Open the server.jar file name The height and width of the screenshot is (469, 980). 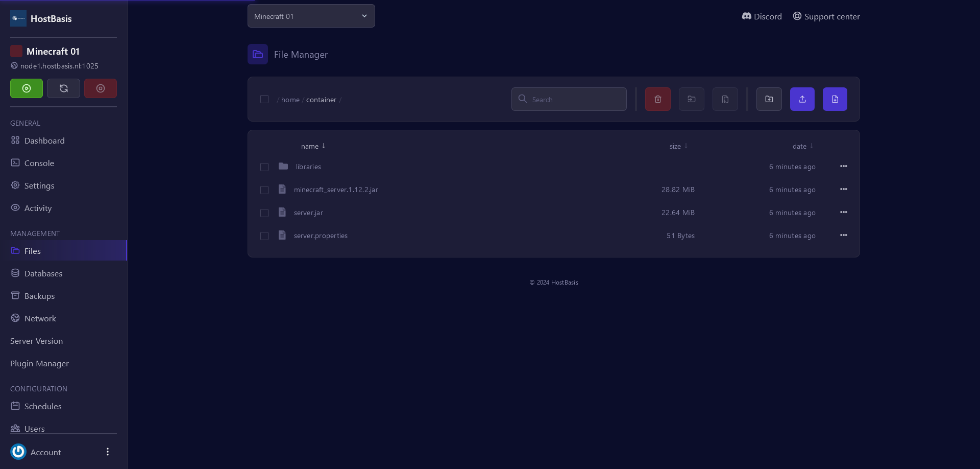point(308,213)
